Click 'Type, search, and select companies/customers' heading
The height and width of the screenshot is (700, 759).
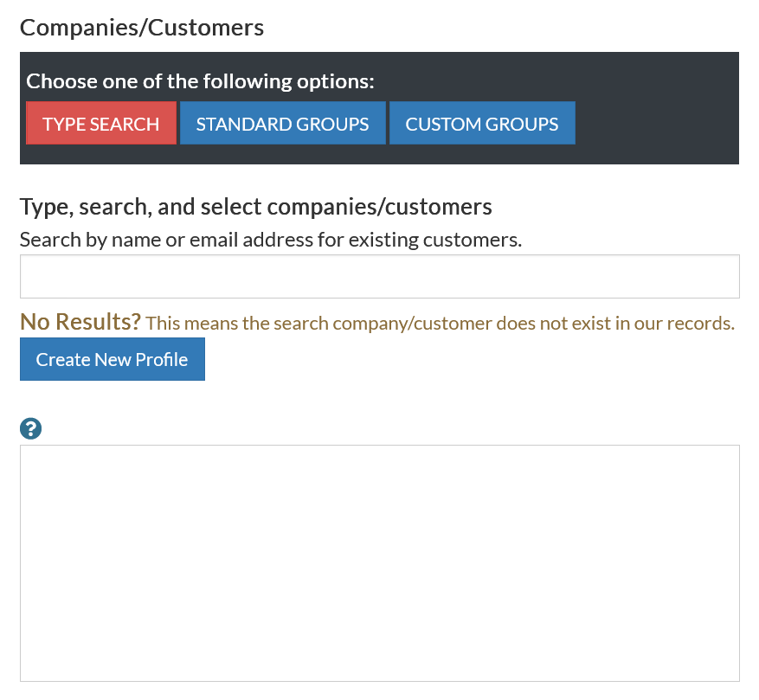[255, 208]
